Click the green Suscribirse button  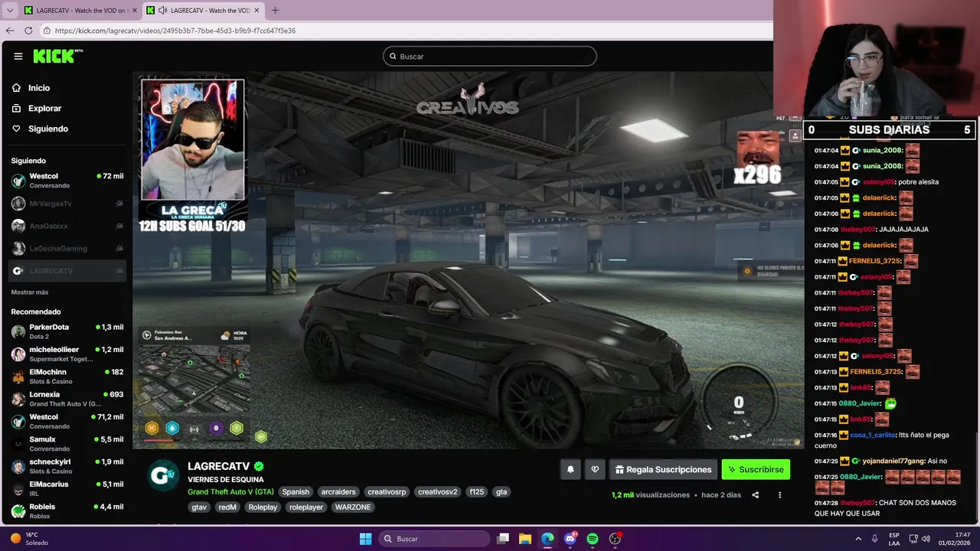756,470
